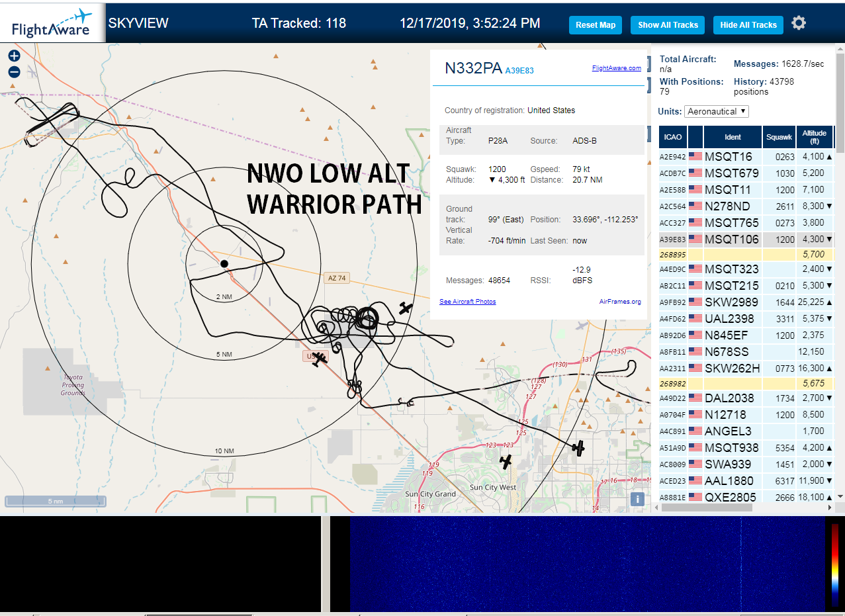Image resolution: width=845 pixels, height=616 pixels.
Task: Show all aircraft tracks
Action: tap(668, 25)
